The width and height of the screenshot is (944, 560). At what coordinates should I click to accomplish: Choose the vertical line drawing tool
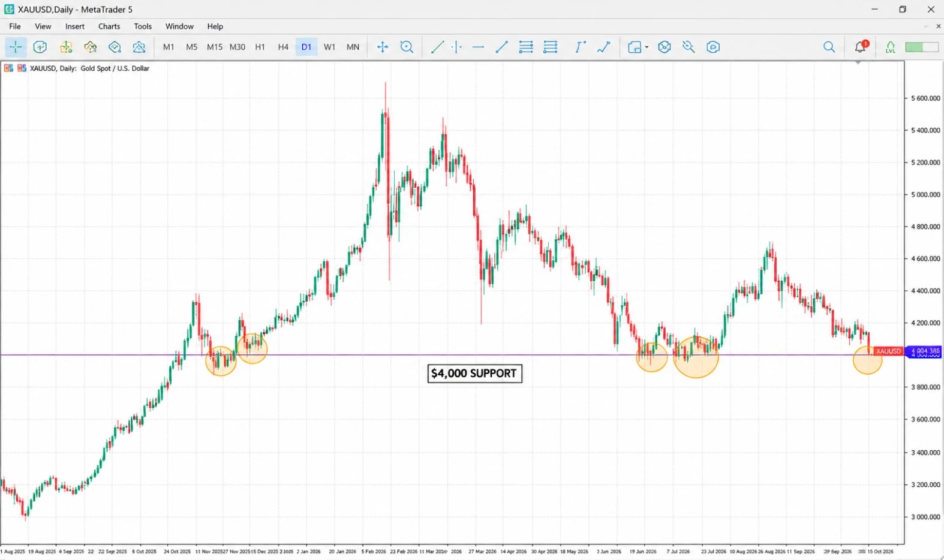[457, 47]
